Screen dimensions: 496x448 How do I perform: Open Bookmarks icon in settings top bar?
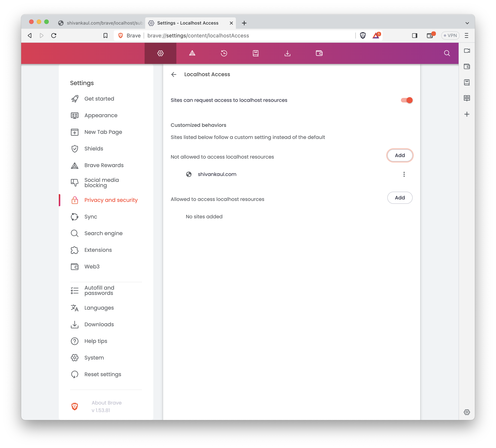pyautogui.click(x=256, y=53)
